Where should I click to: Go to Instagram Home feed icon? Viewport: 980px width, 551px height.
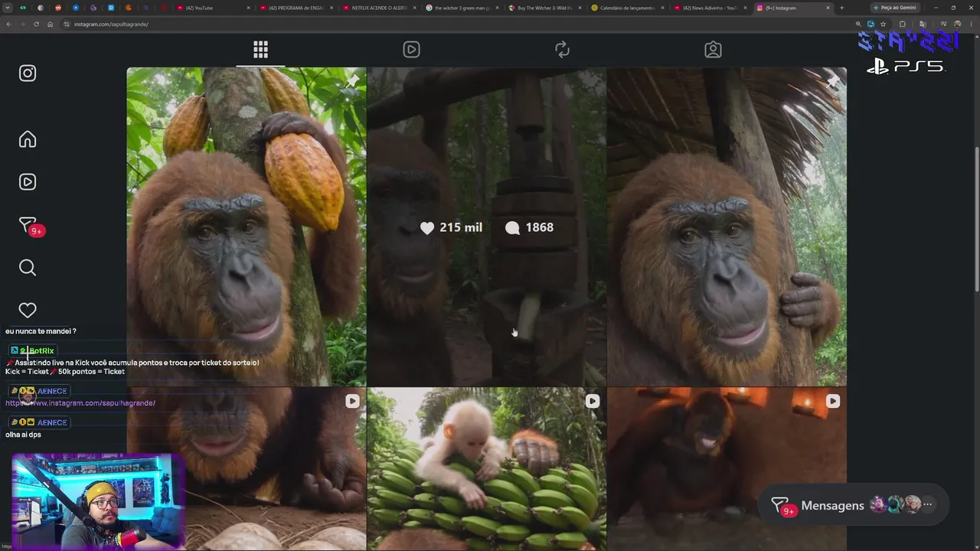28,139
